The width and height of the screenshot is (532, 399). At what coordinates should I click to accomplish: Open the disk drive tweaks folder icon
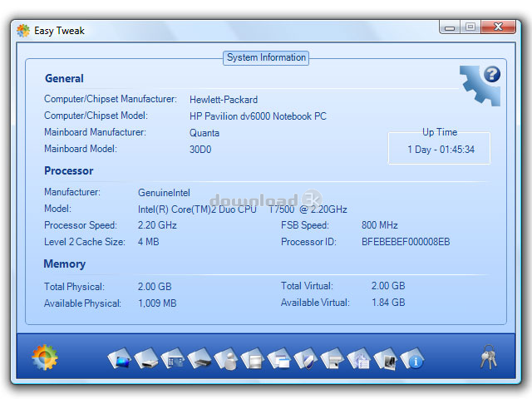[146, 359]
